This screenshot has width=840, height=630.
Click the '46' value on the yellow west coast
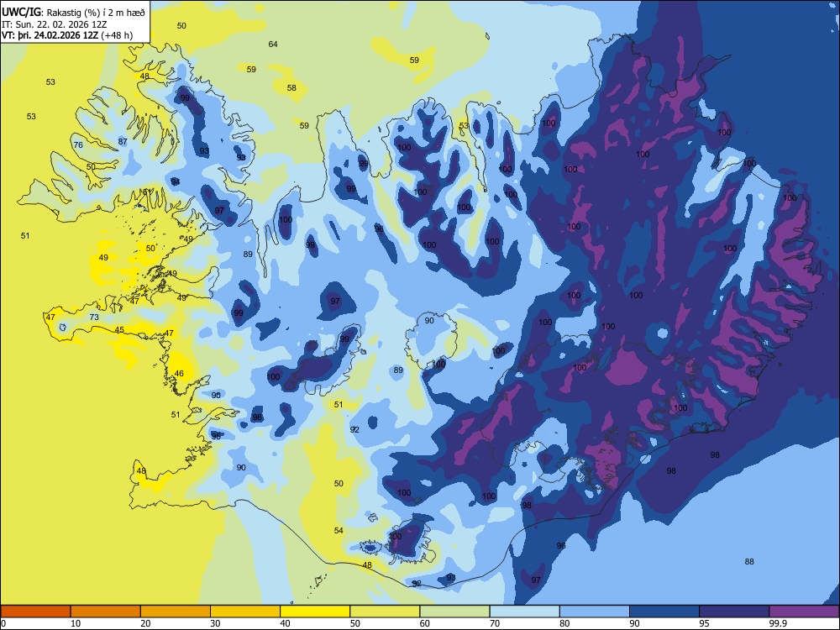point(179,374)
